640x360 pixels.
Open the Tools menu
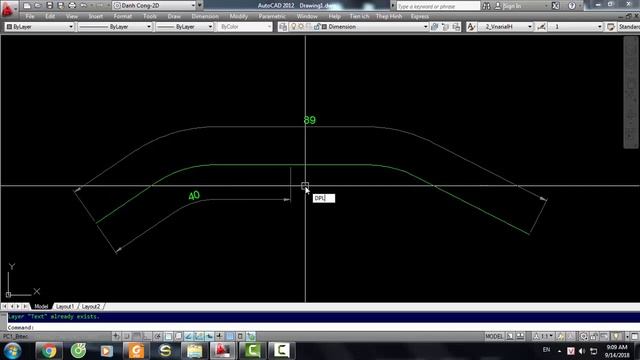tap(150, 16)
